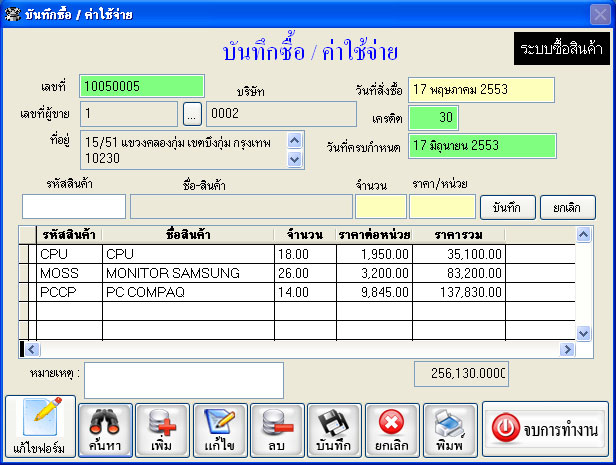The height and width of the screenshot is (465, 616).
Task: Click the ระบบซื้อสินค้า black label button
Action: pos(562,48)
